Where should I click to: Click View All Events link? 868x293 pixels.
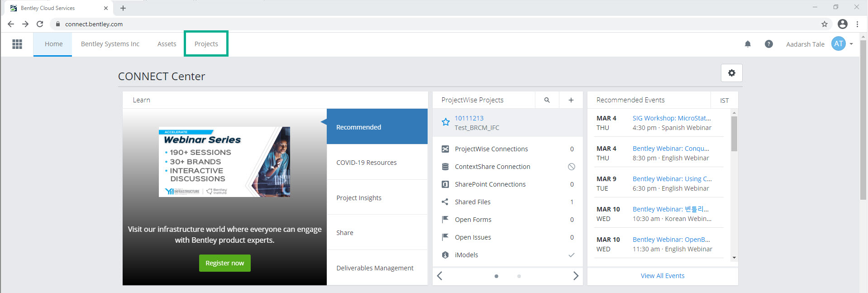click(663, 276)
